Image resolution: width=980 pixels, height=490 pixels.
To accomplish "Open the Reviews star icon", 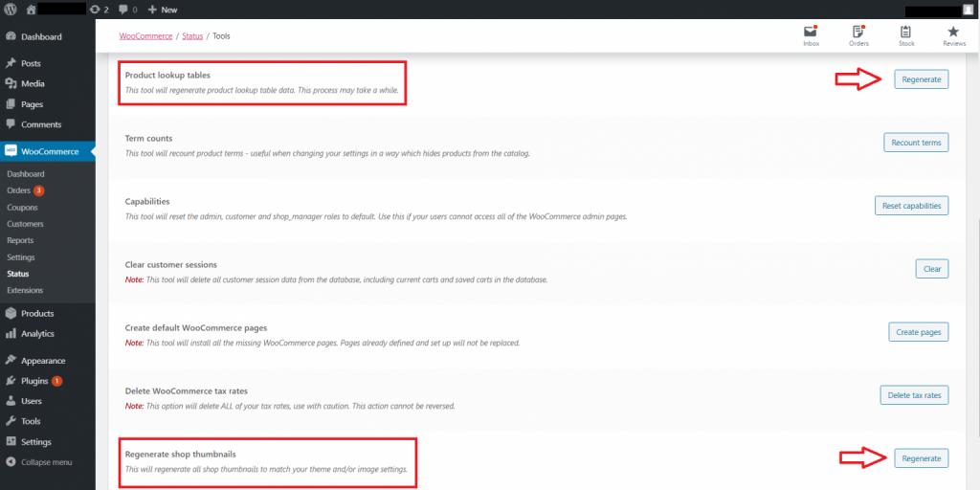I will point(954,36).
